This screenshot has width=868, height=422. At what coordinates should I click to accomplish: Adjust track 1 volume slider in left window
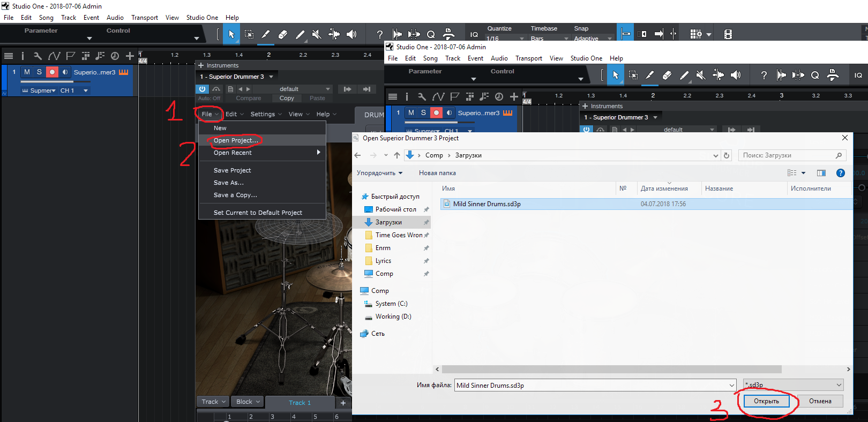pyautogui.click(x=54, y=81)
